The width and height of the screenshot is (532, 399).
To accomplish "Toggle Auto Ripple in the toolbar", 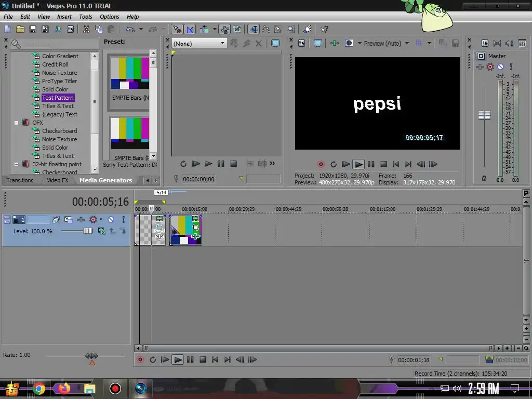I will 205,30.
